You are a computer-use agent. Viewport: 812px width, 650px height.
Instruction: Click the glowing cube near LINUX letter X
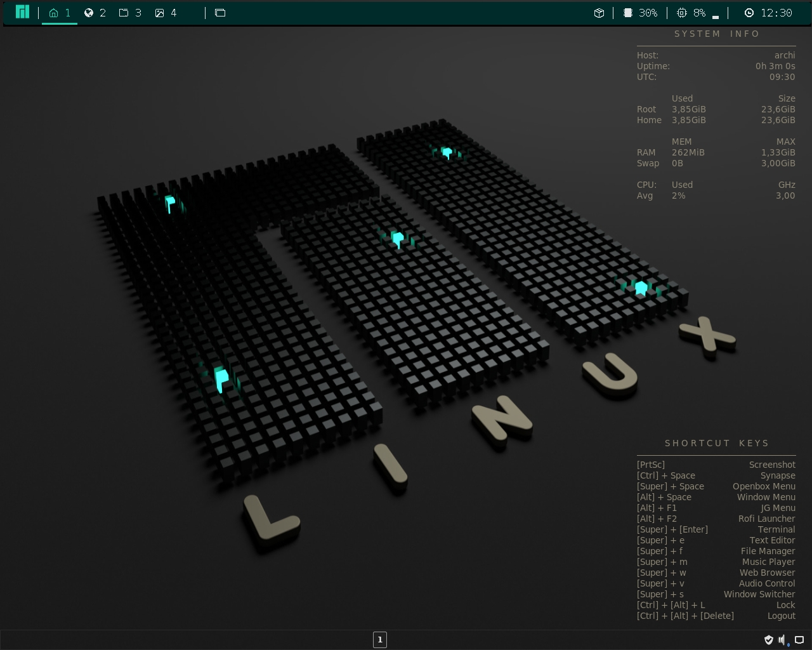coord(641,289)
